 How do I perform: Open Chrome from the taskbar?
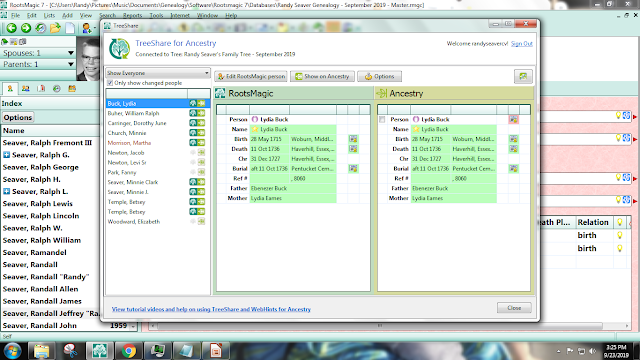[x=129, y=351]
